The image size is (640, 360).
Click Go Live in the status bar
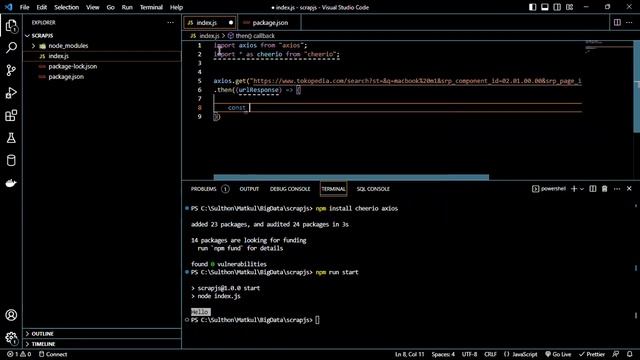(558, 354)
